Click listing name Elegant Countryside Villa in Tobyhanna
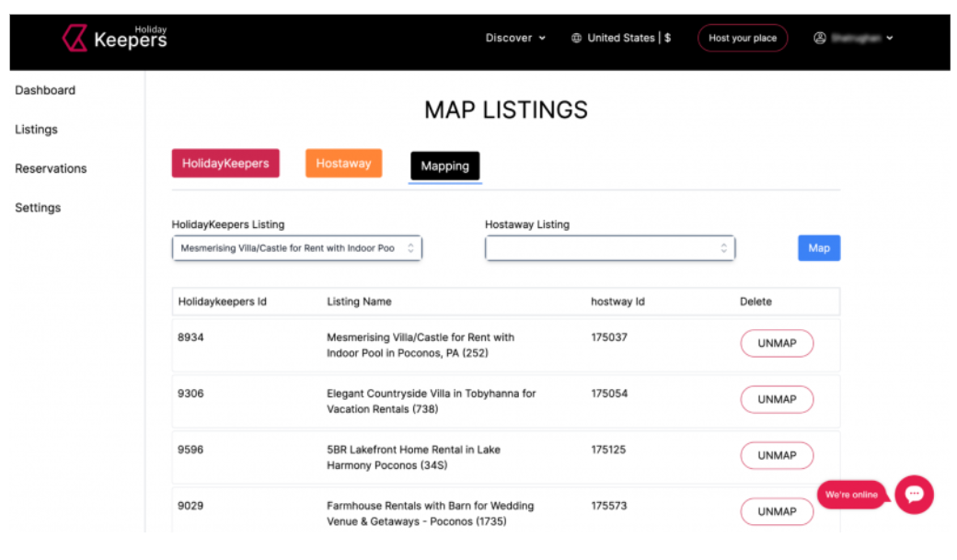Screen dimensions: 957x560 pos(432,402)
